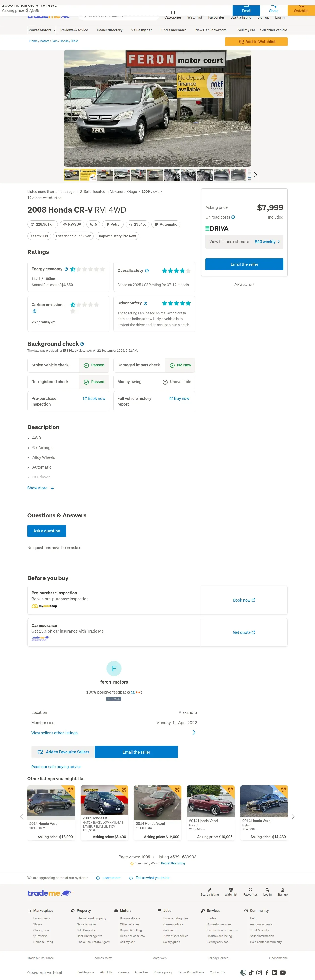Screen dimensions: 315x980
Task: Click Add to Watchlist button
Action: coord(256,41)
